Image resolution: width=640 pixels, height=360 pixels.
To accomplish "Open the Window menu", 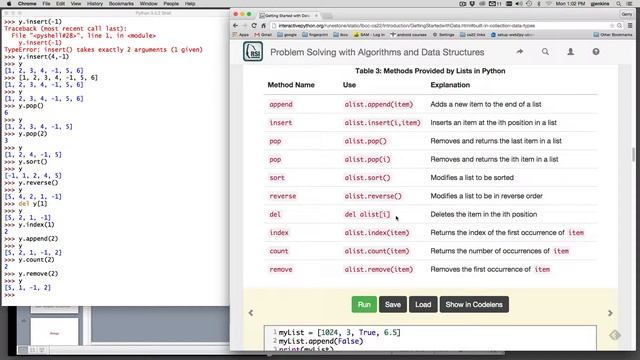I will (149, 4).
